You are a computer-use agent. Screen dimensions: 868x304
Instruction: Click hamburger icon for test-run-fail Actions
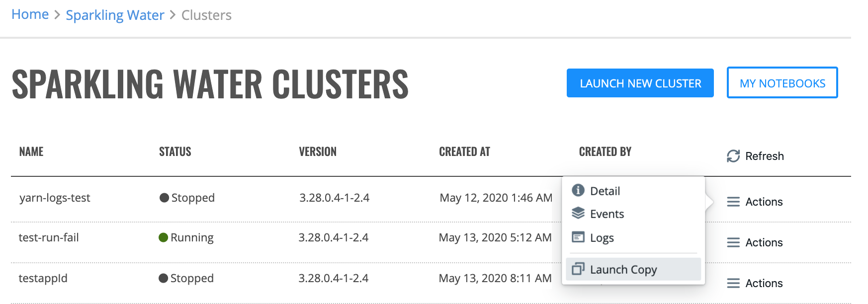[x=733, y=242]
